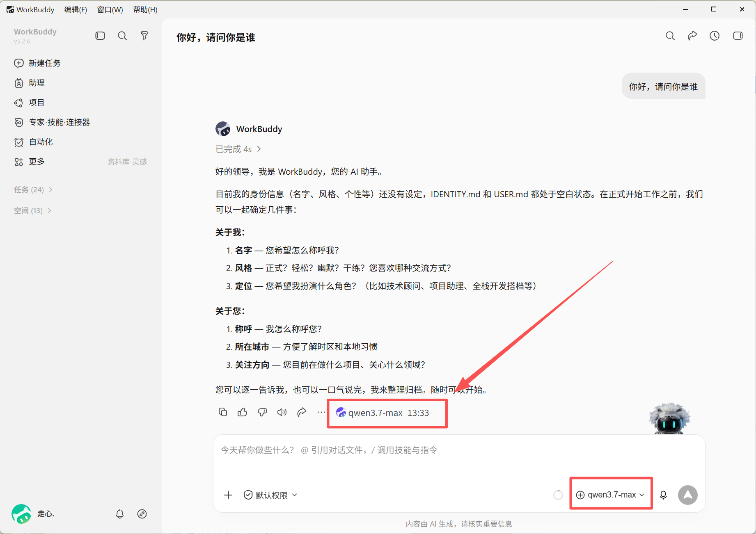756x534 pixels.
Task: Expand the 任务 (24) list
Action: 33,189
